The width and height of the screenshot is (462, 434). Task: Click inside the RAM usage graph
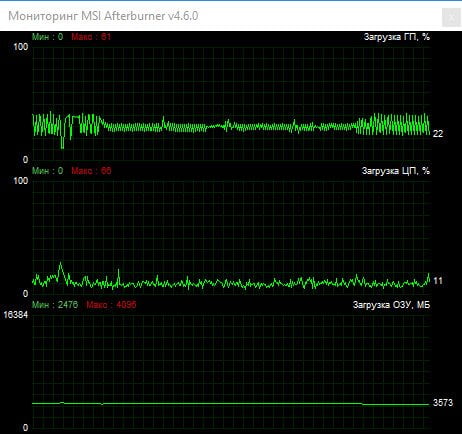231,371
